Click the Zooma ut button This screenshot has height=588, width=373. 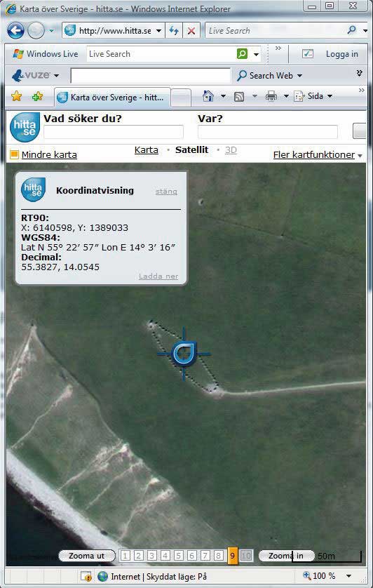pyautogui.click(x=87, y=556)
